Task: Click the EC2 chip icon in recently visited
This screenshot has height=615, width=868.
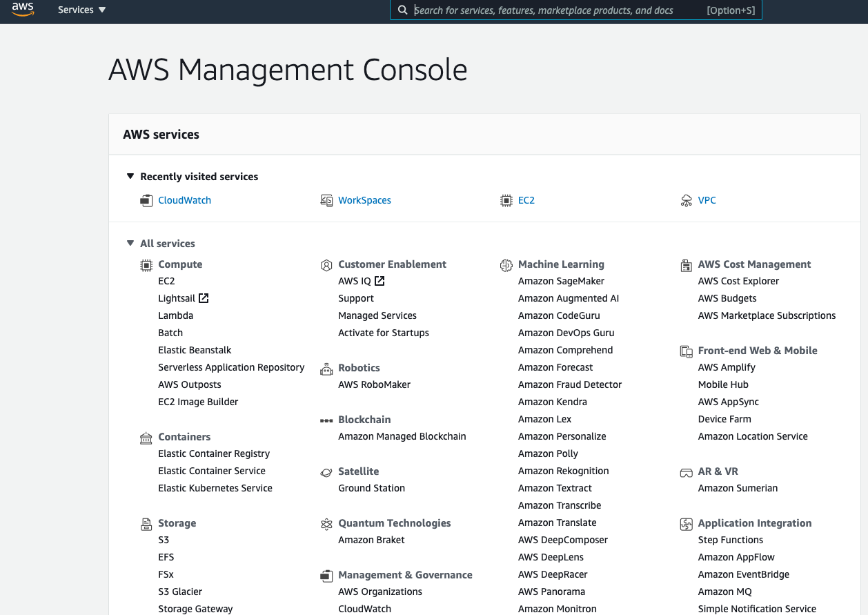Action: 506,201
